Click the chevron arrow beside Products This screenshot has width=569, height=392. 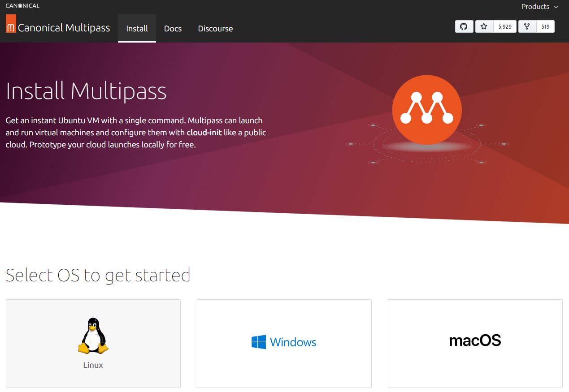pyautogui.click(x=556, y=7)
